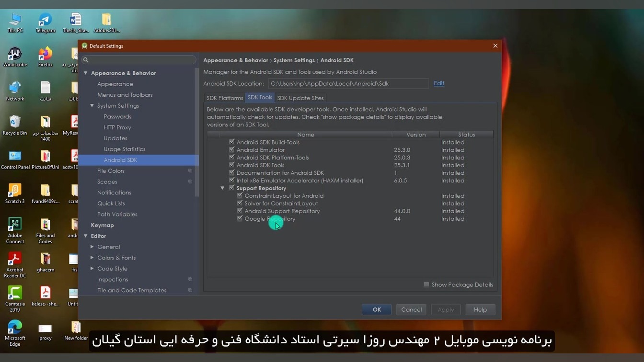Launch Microsoft Edge from the desktop
Screen dimensions: 644x362
click(x=15, y=333)
